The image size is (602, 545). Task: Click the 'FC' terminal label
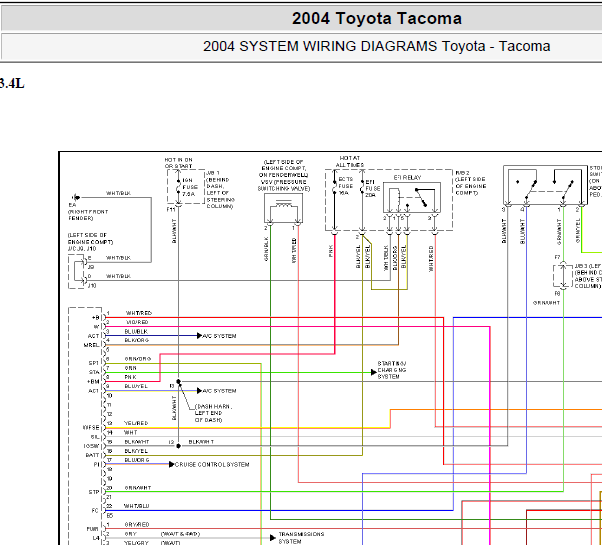tap(95, 510)
